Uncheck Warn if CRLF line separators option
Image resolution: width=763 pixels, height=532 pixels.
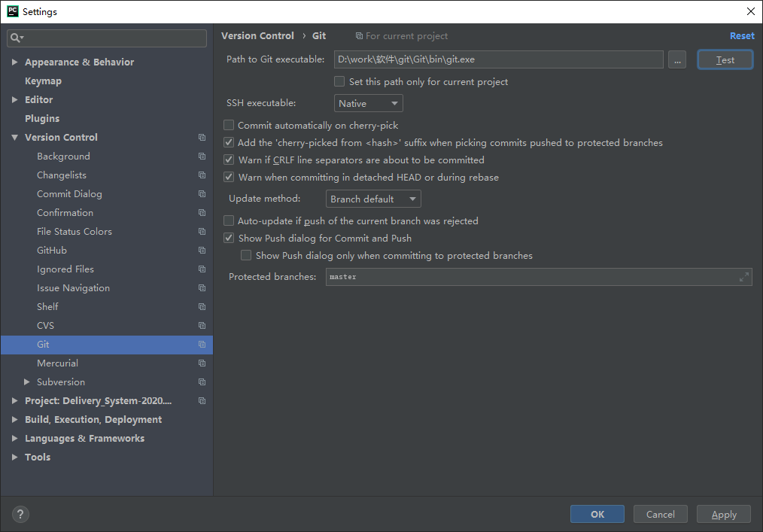pos(229,160)
